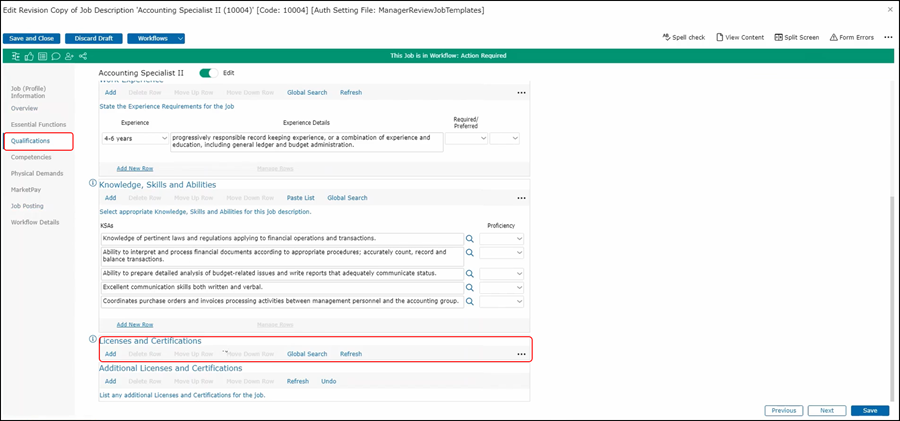Image resolution: width=900 pixels, height=421 pixels.
Task: Run Spell check from top toolbar
Action: point(684,37)
